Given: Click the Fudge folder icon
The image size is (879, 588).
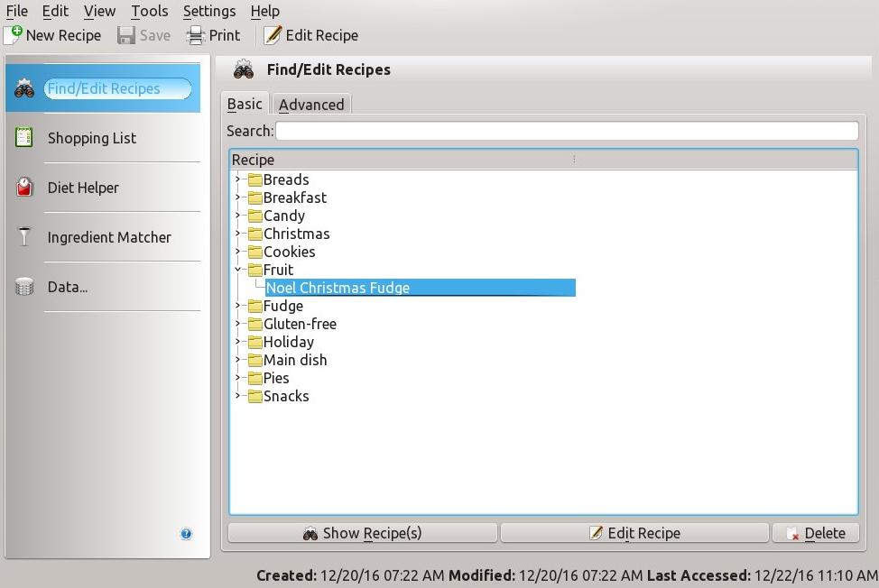Looking at the screenshot, I should pyautogui.click(x=255, y=306).
